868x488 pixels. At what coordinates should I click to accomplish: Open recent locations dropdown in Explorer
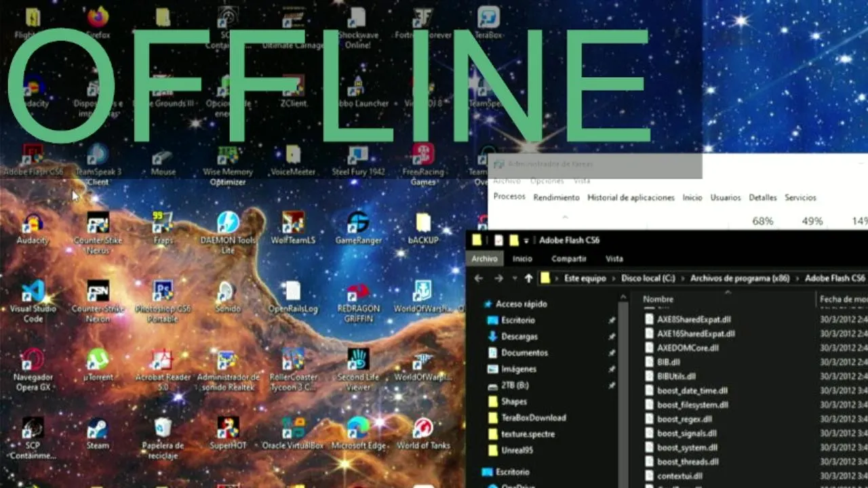tap(515, 278)
